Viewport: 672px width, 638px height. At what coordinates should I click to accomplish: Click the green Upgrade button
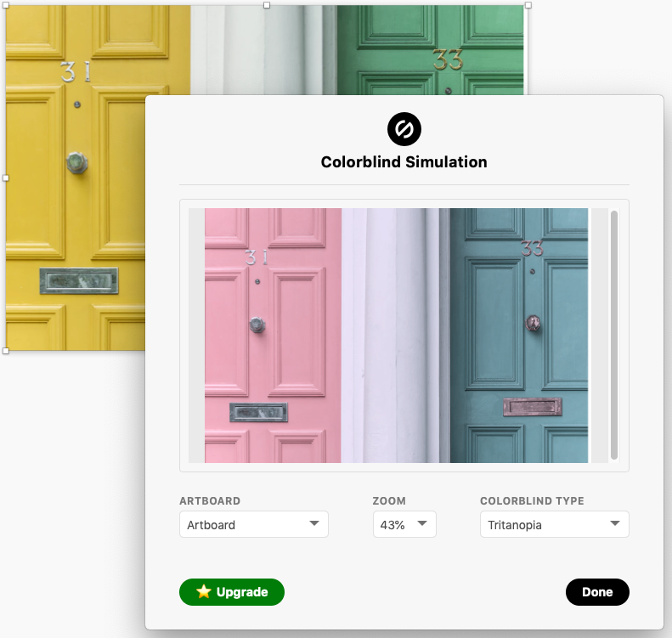pos(232,592)
